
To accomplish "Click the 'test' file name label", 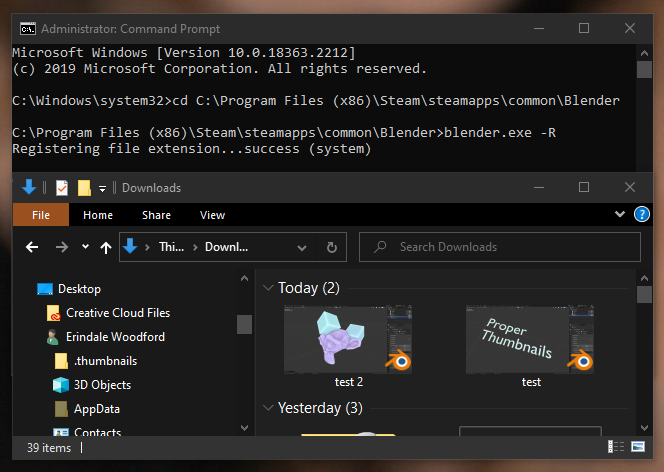I will (531, 382).
